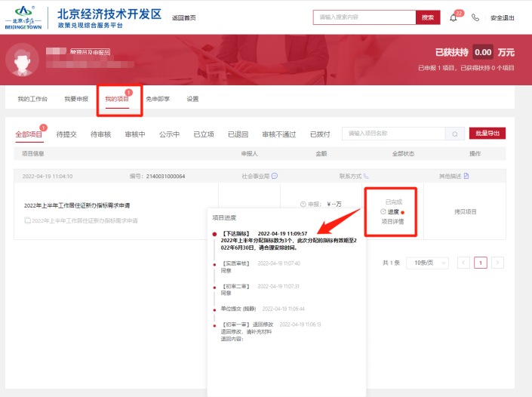Select 审核中 filter tab
Image resolution: width=532 pixels, height=397 pixels.
[x=135, y=134]
